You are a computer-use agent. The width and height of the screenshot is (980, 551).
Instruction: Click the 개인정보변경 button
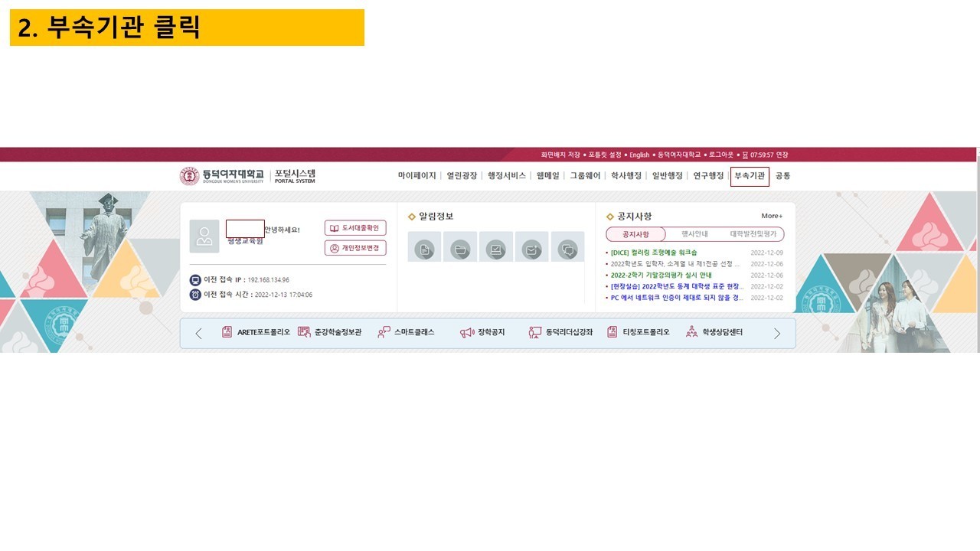pyautogui.click(x=355, y=248)
